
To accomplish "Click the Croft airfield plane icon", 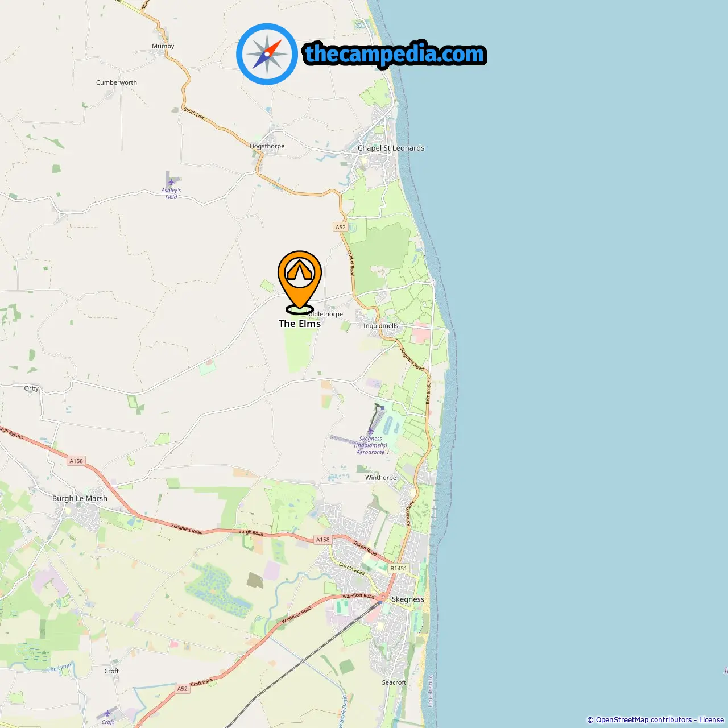I will pos(107,713).
